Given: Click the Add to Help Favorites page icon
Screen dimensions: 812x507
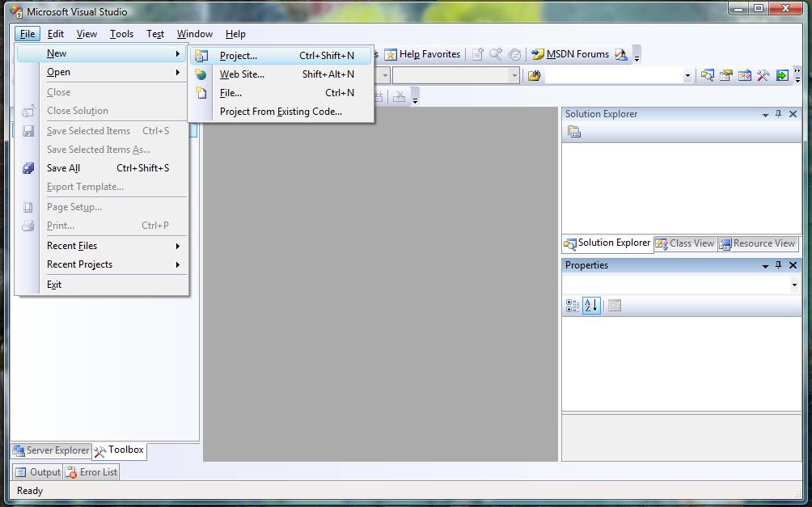Looking at the screenshot, I should pyautogui.click(x=477, y=54).
